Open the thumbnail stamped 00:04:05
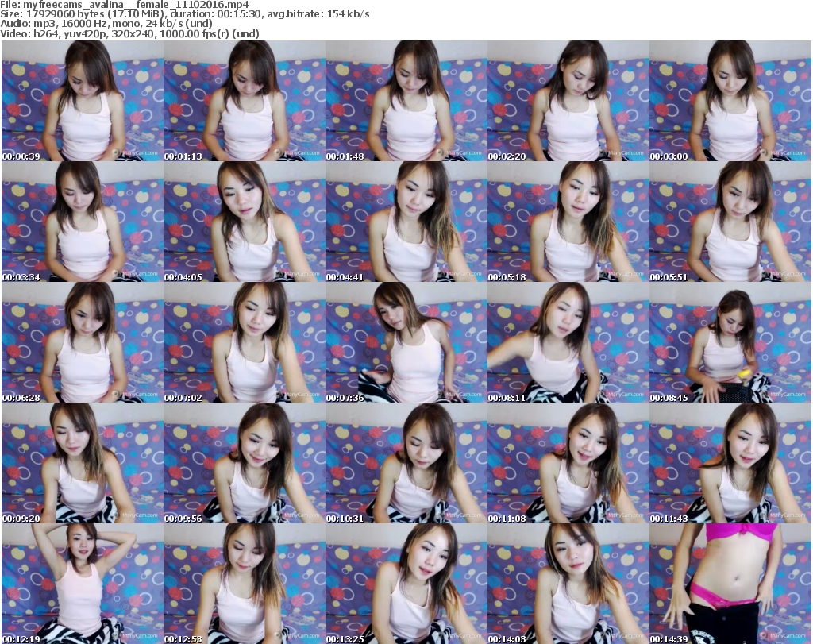This screenshot has width=813, height=644. (245, 222)
